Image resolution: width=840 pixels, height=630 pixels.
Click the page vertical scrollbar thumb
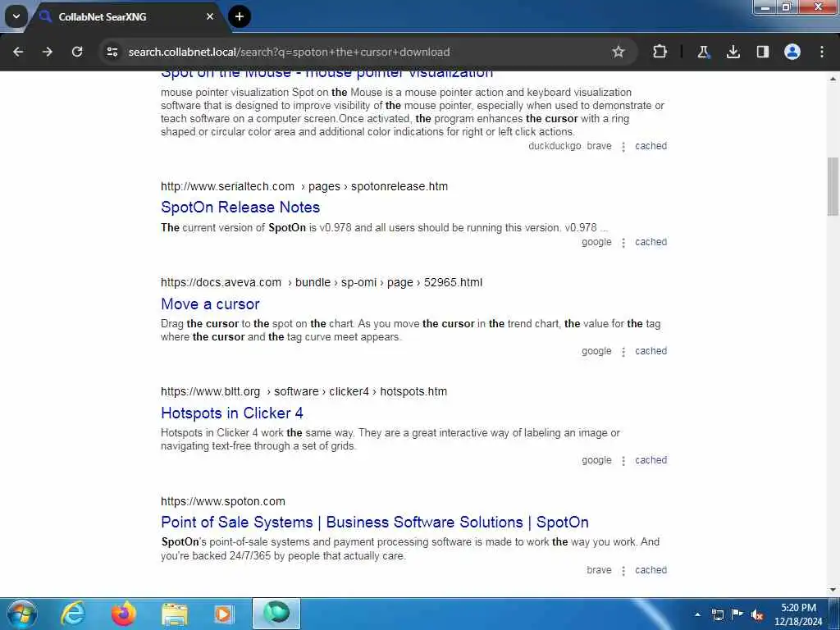tap(833, 186)
